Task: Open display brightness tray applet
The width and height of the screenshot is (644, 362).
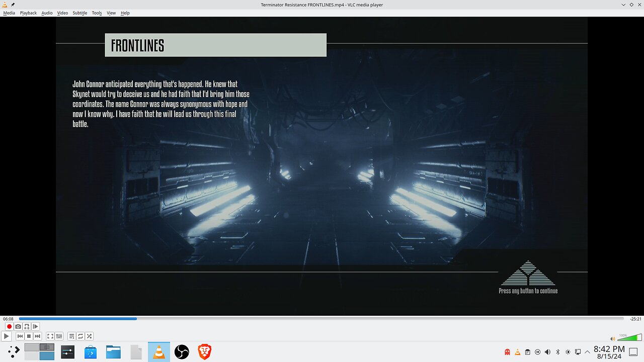Action: coord(568,352)
